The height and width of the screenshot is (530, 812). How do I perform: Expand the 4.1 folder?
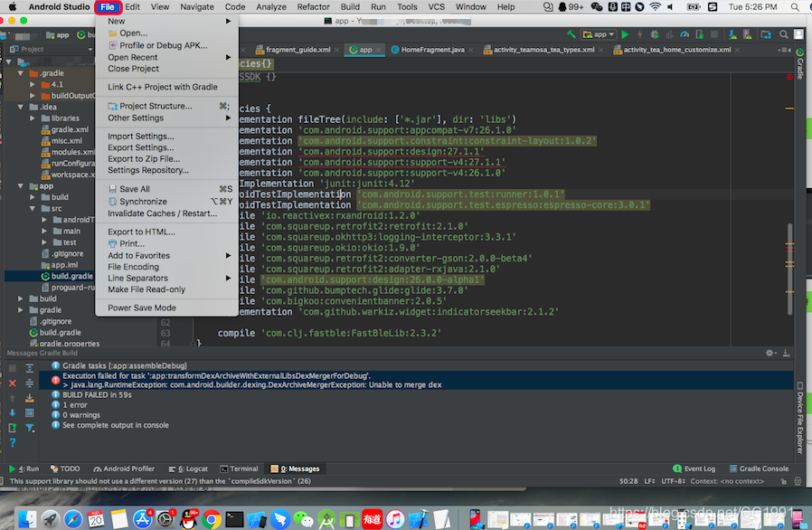click(x=33, y=84)
